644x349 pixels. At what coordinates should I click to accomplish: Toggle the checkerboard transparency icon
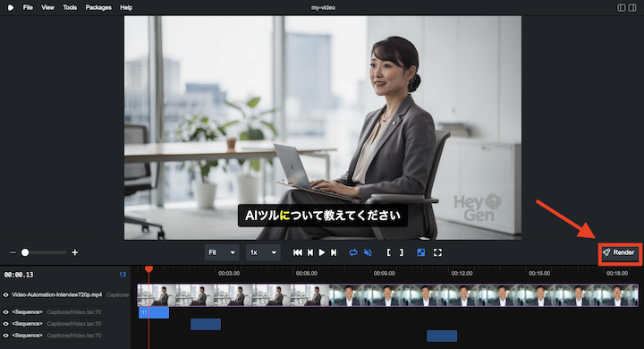click(x=421, y=252)
